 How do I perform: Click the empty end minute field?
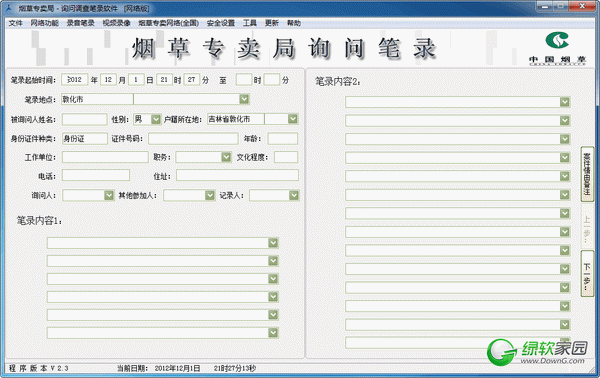272,80
